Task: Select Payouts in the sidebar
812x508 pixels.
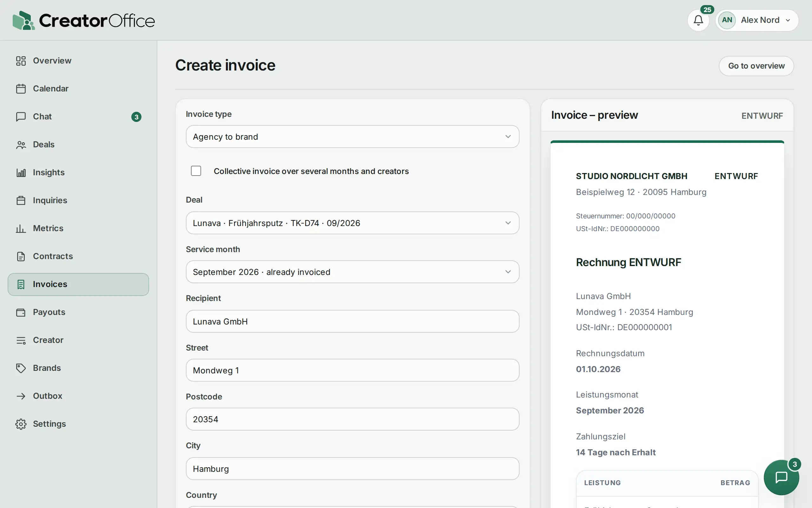Action: click(78, 312)
